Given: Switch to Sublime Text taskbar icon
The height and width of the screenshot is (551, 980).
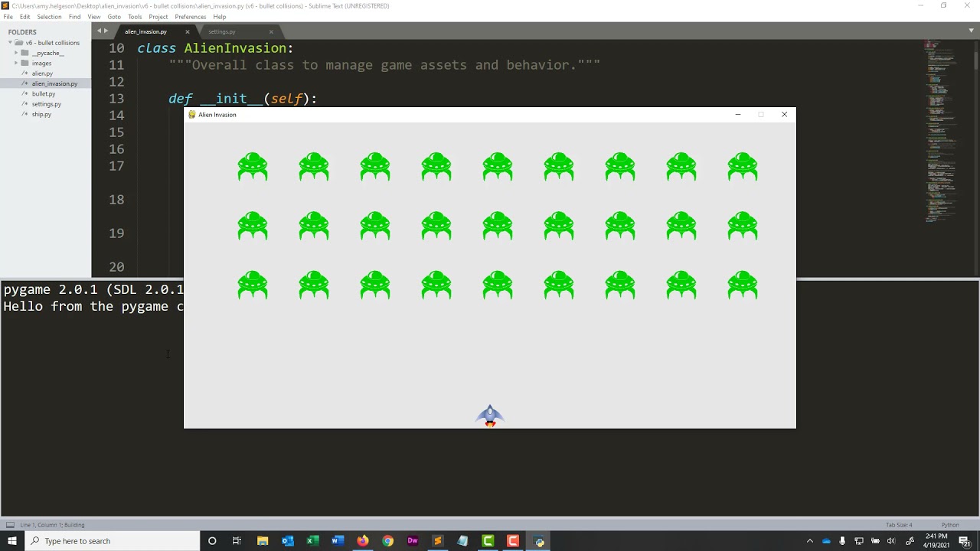Looking at the screenshot, I should pos(438,541).
